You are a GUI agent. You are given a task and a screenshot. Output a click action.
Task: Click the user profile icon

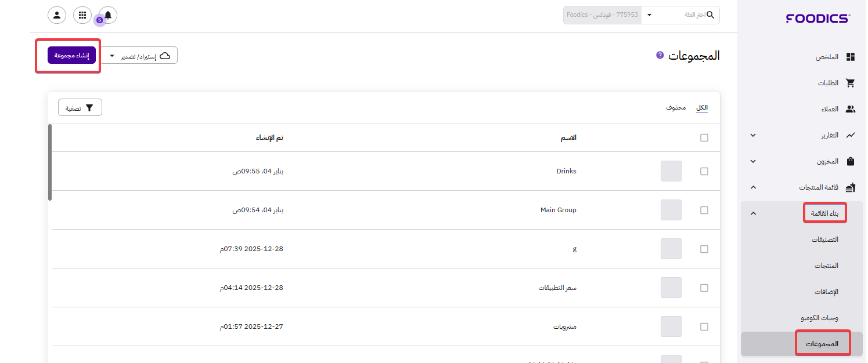click(57, 15)
